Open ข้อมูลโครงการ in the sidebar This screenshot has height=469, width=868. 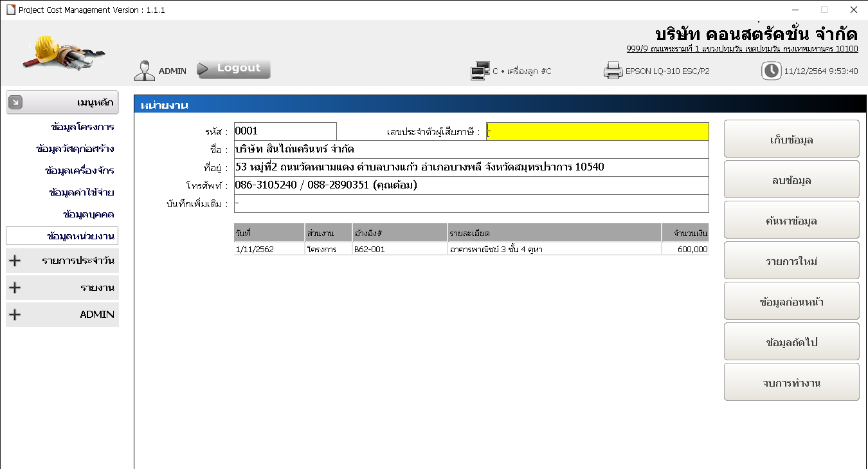pos(82,127)
